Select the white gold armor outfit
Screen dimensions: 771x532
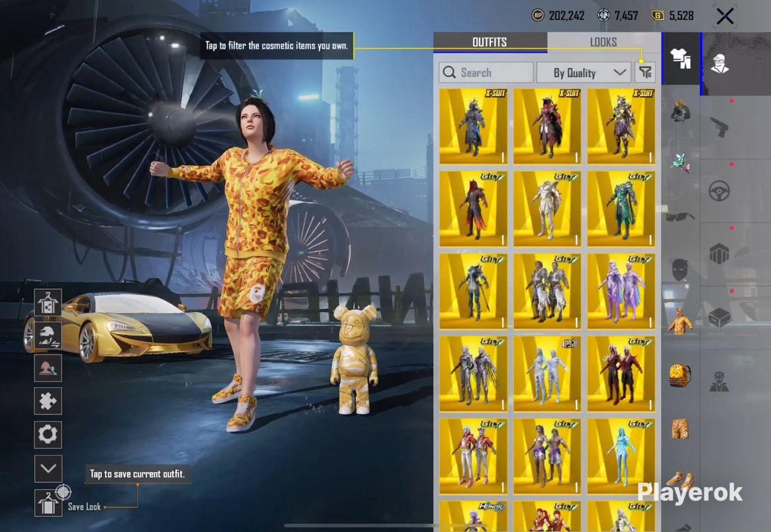(547, 209)
